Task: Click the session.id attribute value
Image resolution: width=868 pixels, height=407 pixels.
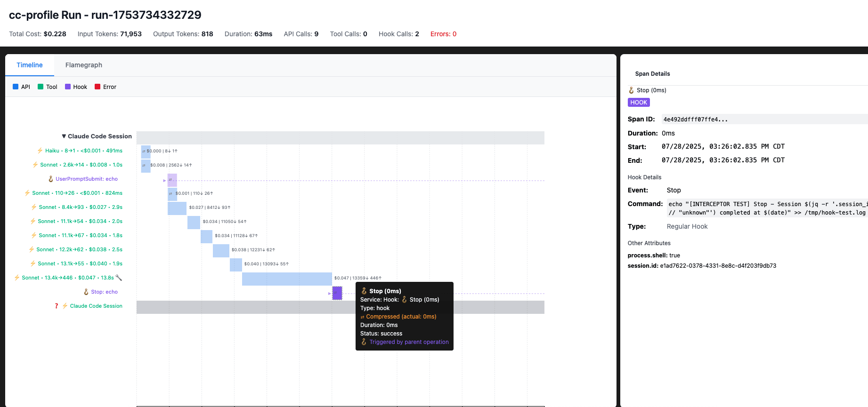Action: (718, 266)
